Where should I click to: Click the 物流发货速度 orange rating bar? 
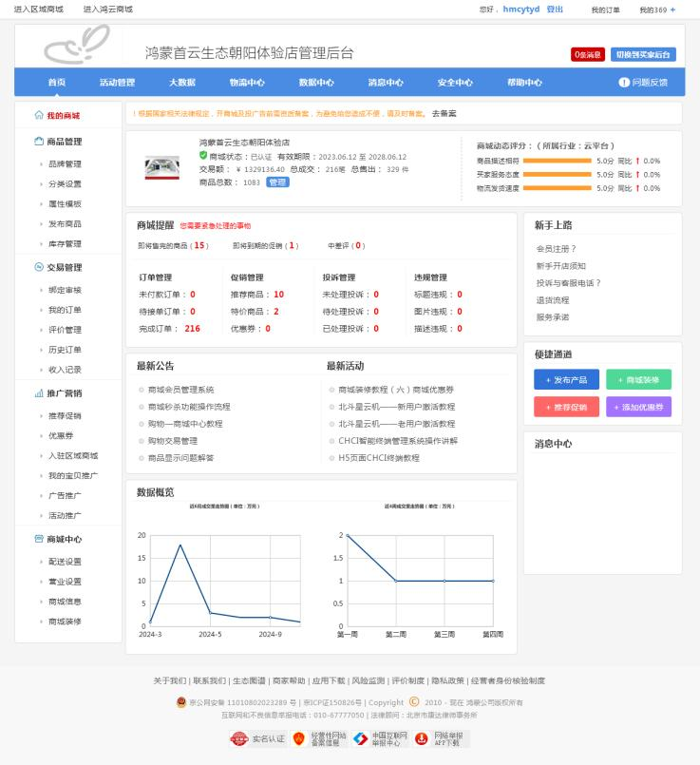[x=558, y=188]
